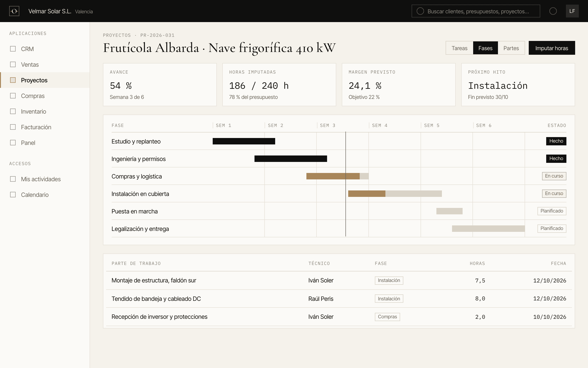Viewport: 588px width, 368px height.
Task: Click the Mis actividades icon
Action: tap(13, 179)
